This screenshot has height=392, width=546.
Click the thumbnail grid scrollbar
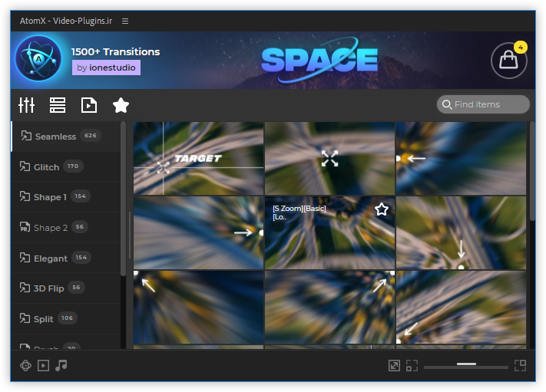click(x=532, y=171)
